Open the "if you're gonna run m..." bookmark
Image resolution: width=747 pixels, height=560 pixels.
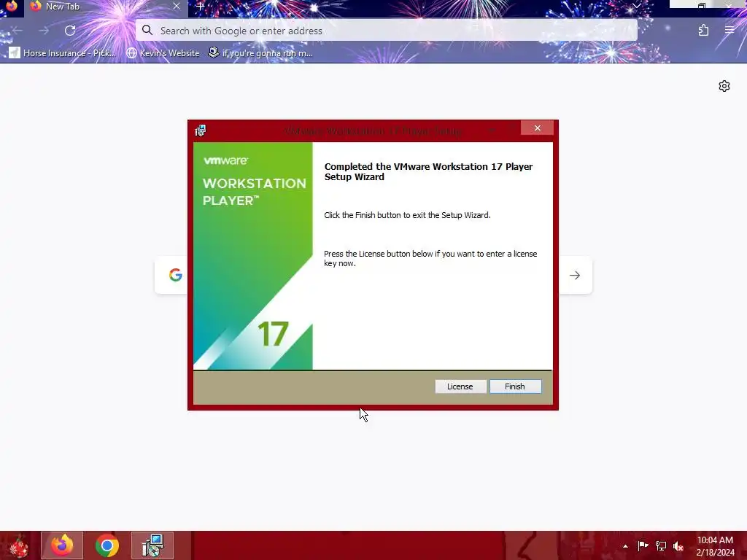pos(260,52)
